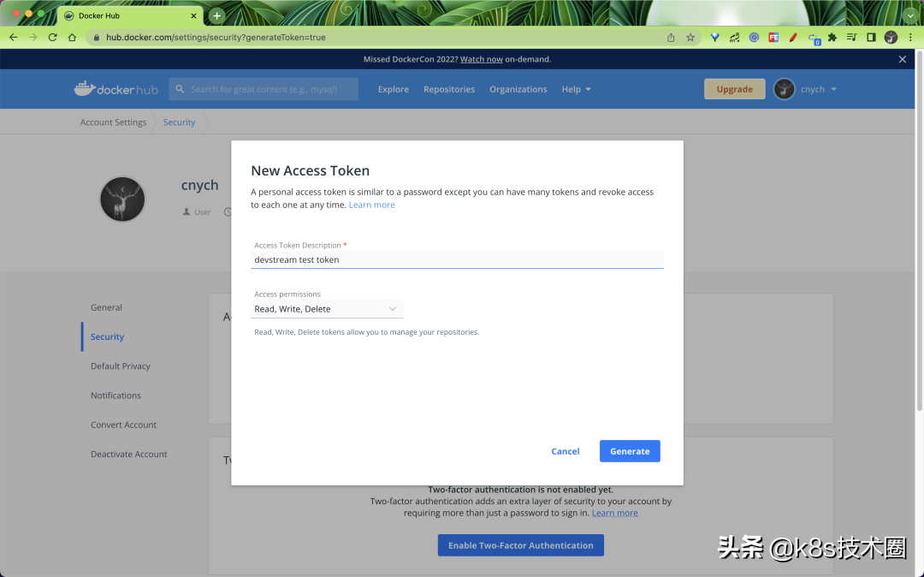Click the Security breadcrumb
Screen dimensions: 924x577
pyautogui.click(x=179, y=122)
